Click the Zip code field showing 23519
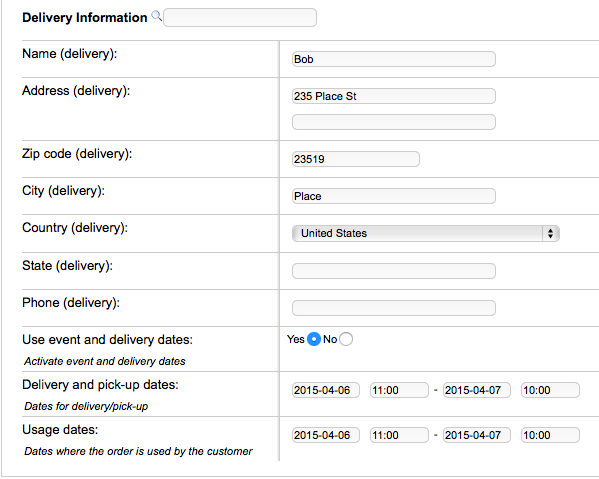The width and height of the screenshot is (599, 479). (356, 159)
